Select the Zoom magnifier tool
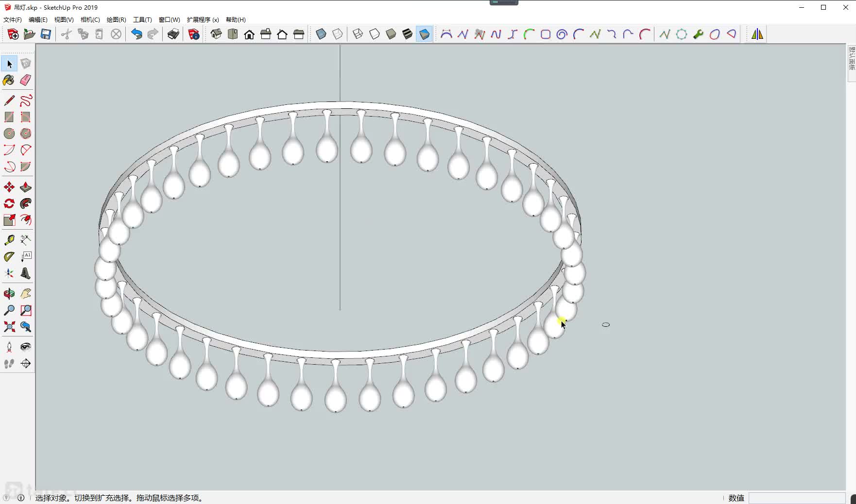Image resolution: width=856 pixels, height=504 pixels. tap(9, 310)
